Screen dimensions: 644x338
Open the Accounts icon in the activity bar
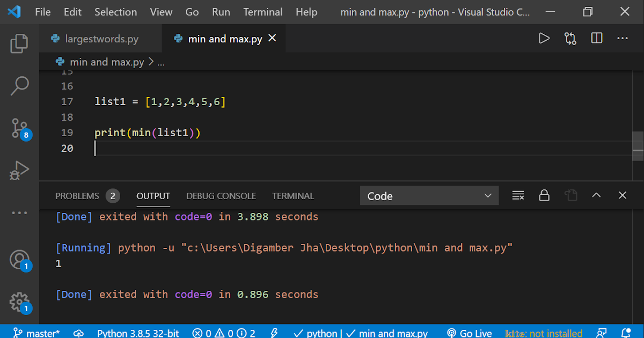click(x=19, y=259)
